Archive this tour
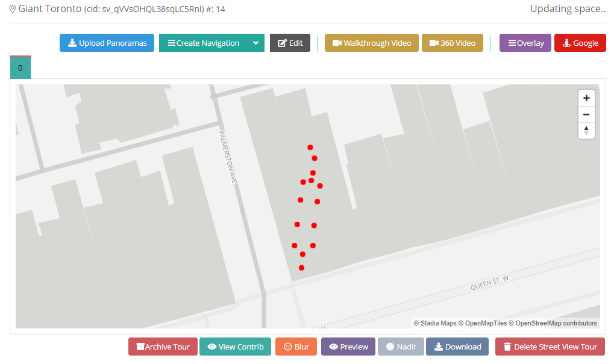The height and width of the screenshot is (364, 611). point(163,347)
